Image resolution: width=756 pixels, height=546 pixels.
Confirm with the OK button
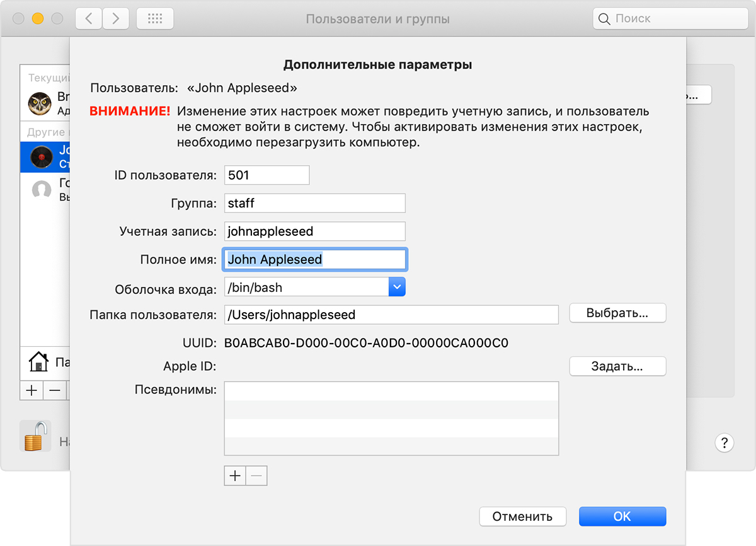tap(622, 516)
